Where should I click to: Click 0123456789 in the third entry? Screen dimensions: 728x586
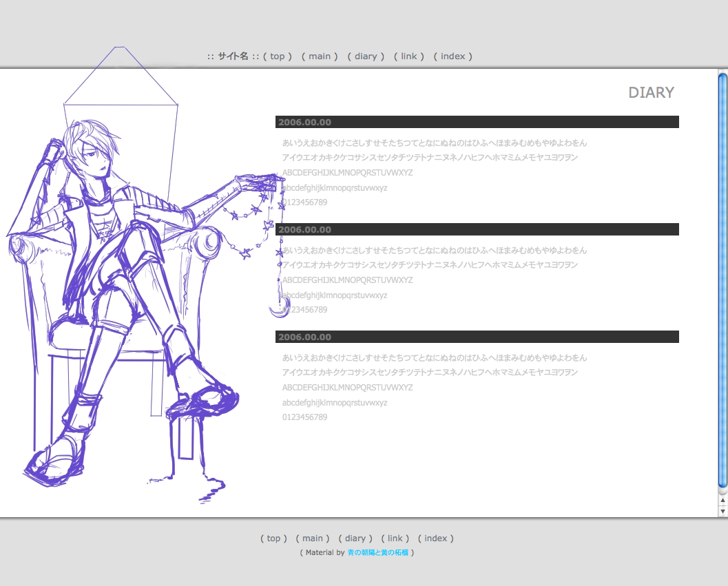click(x=304, y=417)
